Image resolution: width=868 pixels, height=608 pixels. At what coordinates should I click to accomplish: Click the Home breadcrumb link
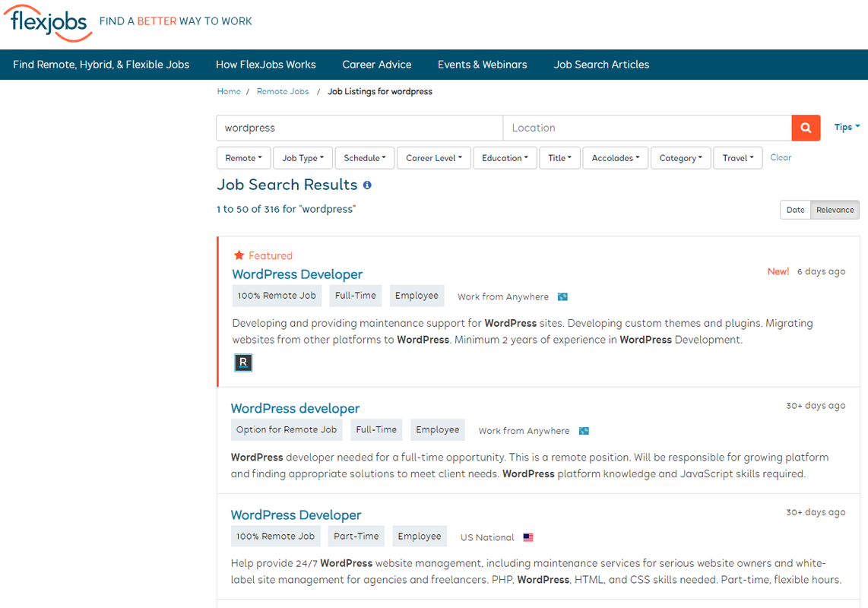click(x=229, y=91)
